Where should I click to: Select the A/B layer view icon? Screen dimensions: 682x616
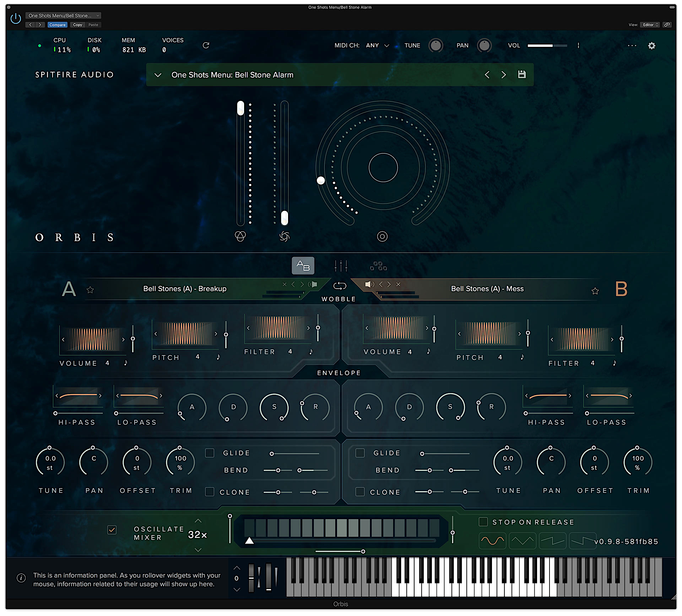click(x=303, y=266)
